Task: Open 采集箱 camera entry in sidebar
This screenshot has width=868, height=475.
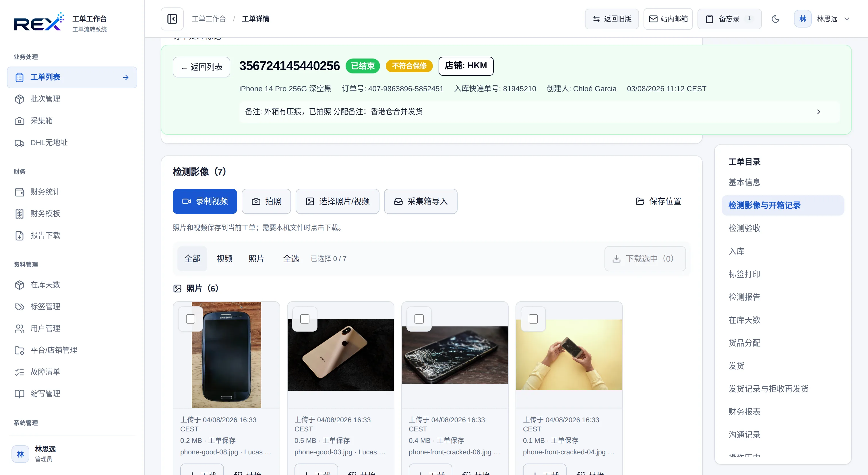Action: click(72, 121)
